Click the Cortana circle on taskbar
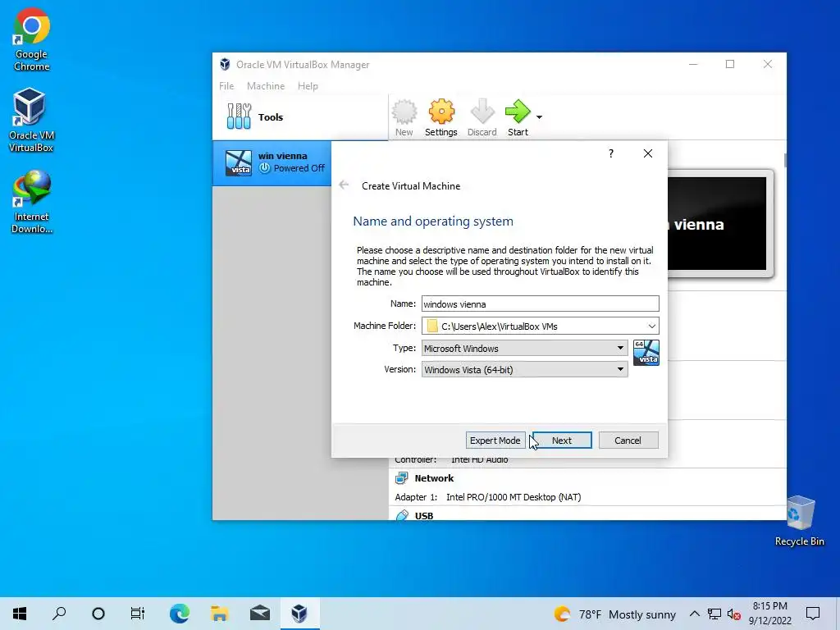 98,614
